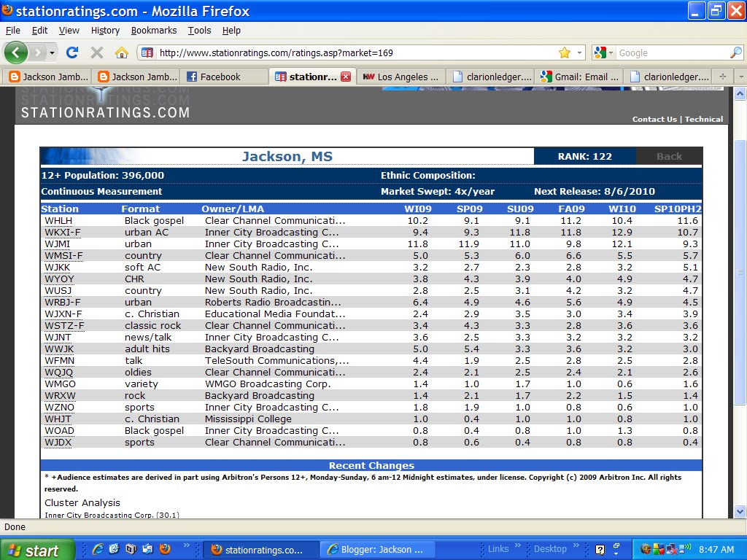Screen dimensions: 747x560
Task: Bookmark this page with the star icon
Action: point(565,52)
